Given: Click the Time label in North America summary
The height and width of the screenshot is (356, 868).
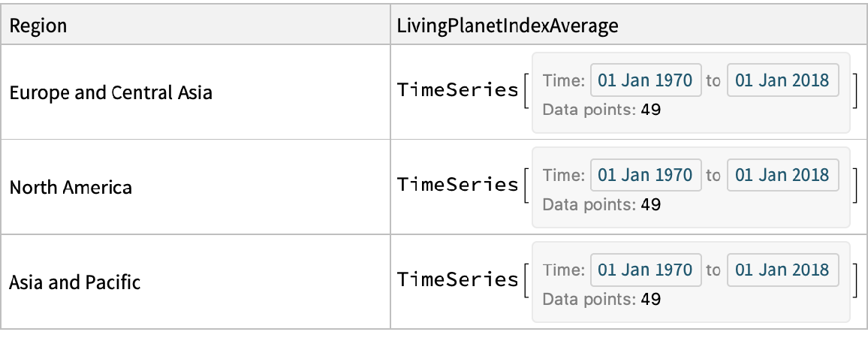Looking at the screenshot, I should point(563,175).
